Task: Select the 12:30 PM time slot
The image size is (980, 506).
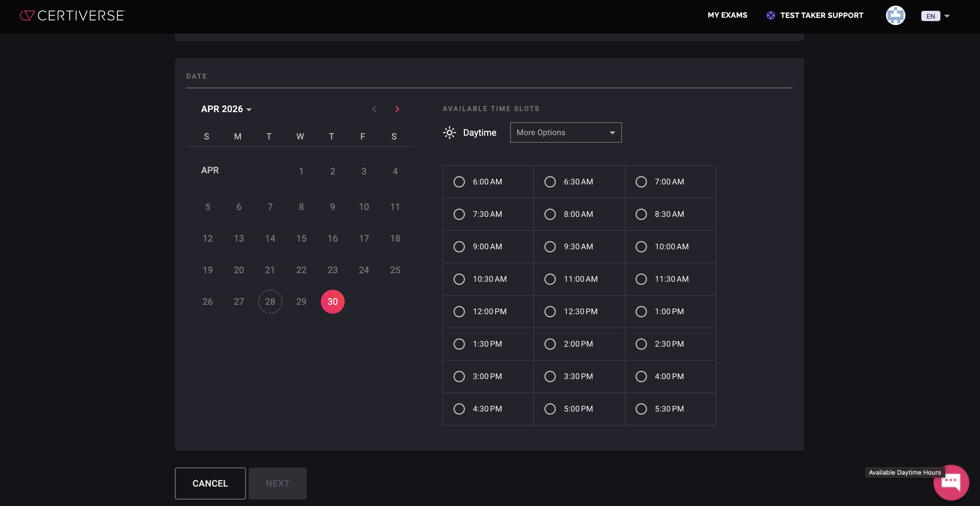Action: pyautogui.click(x=550, y=311)
